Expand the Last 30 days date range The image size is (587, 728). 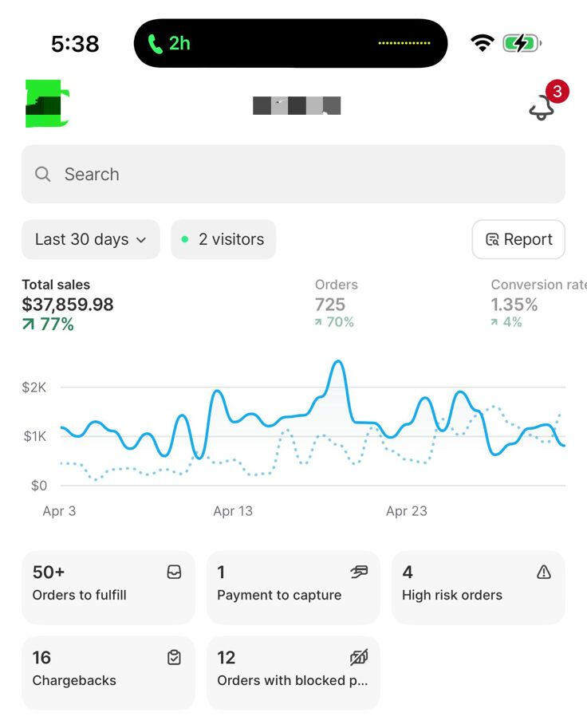[90, 240]
